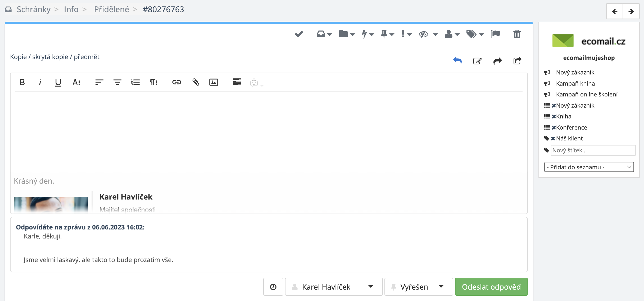
Task: Open the Vyřešen status dropdown
Action: 419,287
